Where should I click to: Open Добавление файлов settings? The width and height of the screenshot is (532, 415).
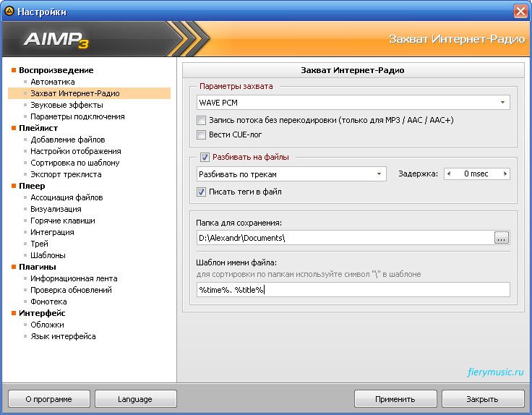[x=68, y=140]
